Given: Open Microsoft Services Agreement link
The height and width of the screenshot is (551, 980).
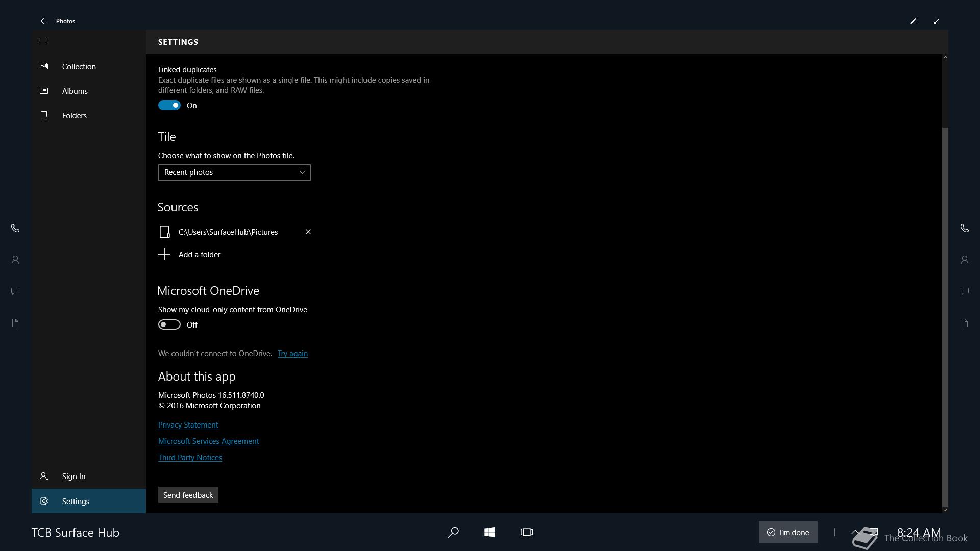Looking at the screenshot, I should coord(208,441).
